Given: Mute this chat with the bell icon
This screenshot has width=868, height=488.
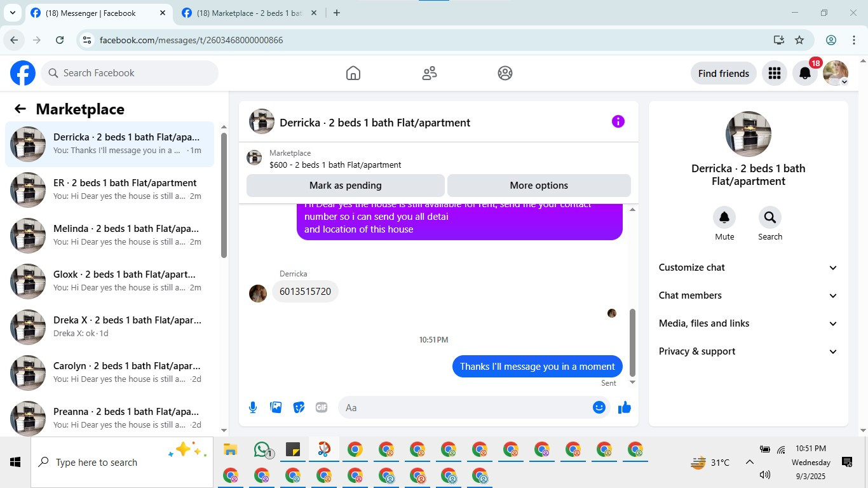Looking at the screenshot, I should point(724,217).
